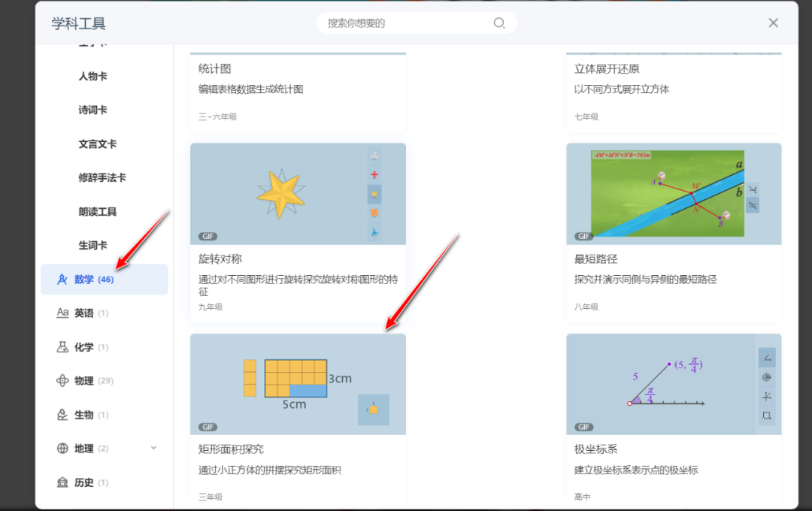Click the red plus icon on the rotation symmetry card
812x511 pixels.
coord(374,174)
